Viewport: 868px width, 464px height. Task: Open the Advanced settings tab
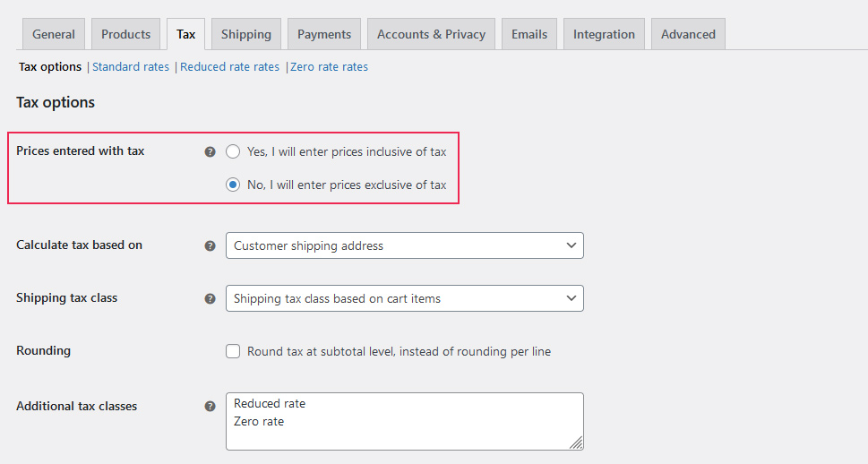pyautogui.click(x=688, y=34)
